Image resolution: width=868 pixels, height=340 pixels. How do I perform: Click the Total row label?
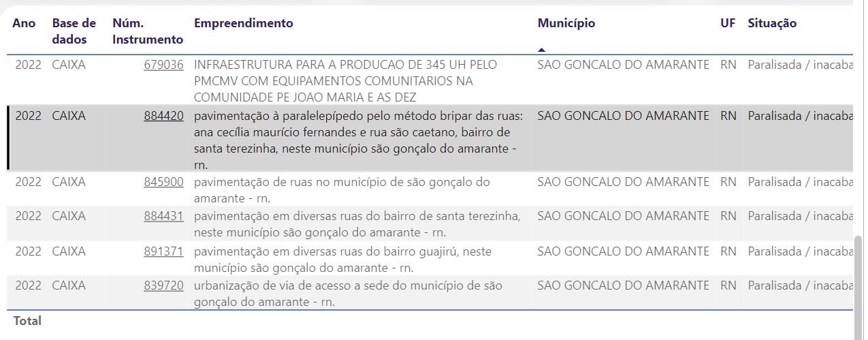[x=27, y=321]
